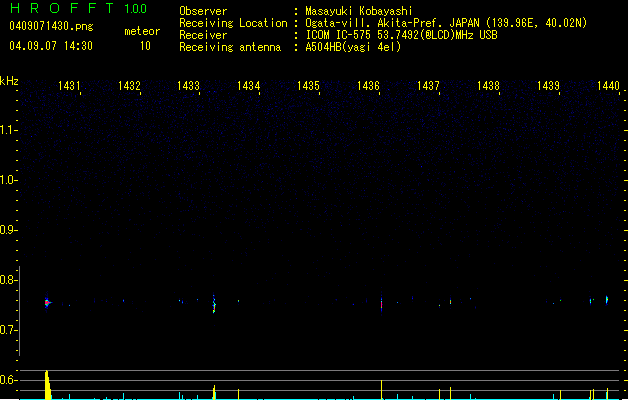The image size is (629, 400).
Task: Click the 1439 time axis marker
Action: coord(548,86)
